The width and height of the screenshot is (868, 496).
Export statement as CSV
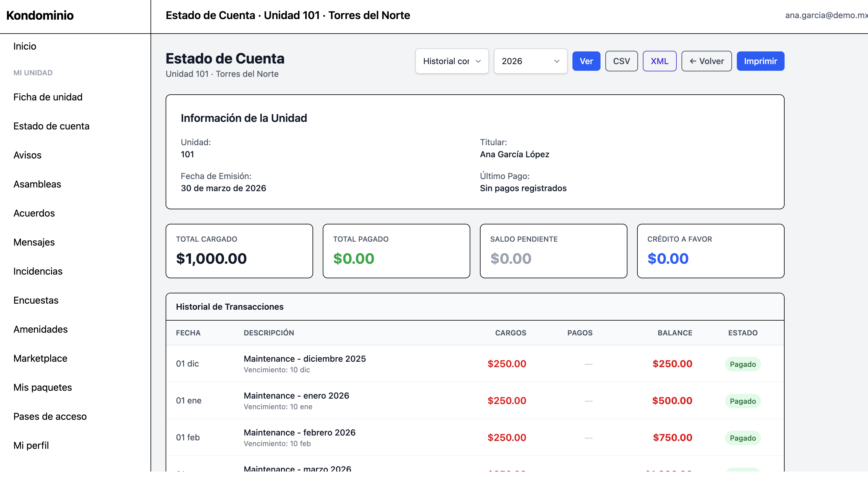pyautogui.click(x=621, y=61)
